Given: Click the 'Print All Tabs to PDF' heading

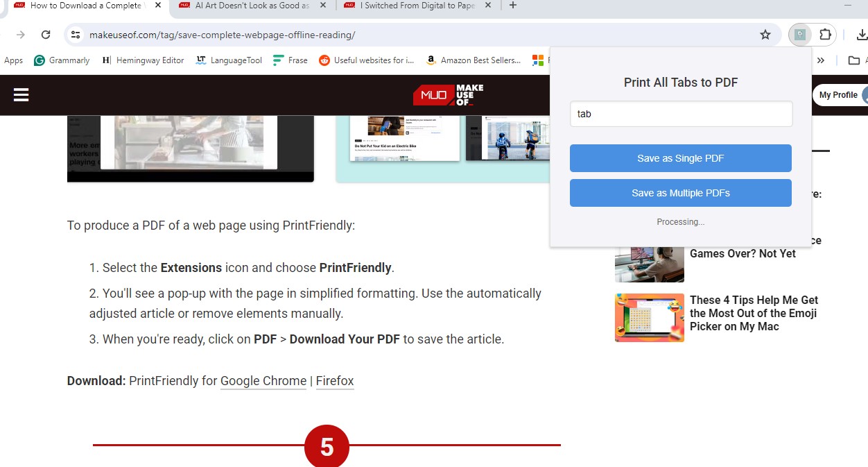Looking at the screenshot, I should pos(681,83).
